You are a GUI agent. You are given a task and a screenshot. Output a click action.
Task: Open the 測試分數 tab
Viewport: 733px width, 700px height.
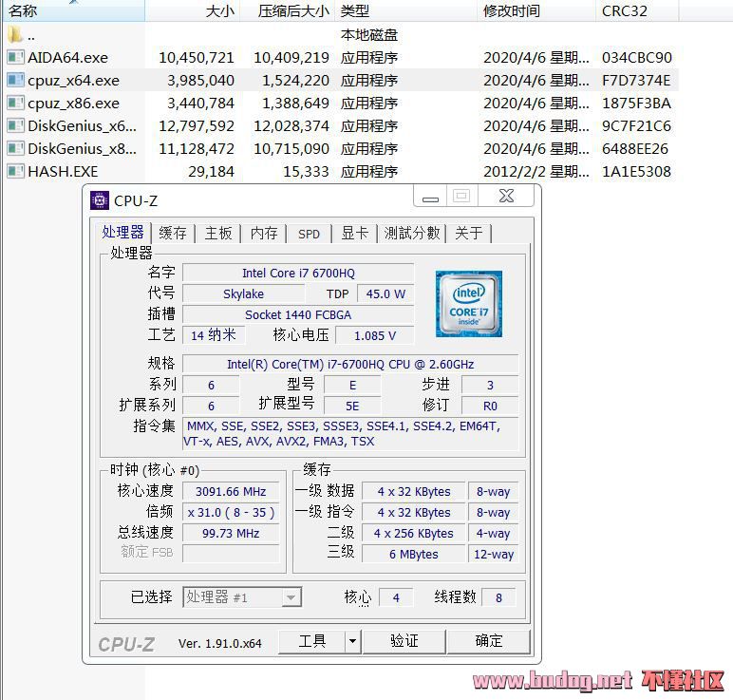tap(412, 233)
